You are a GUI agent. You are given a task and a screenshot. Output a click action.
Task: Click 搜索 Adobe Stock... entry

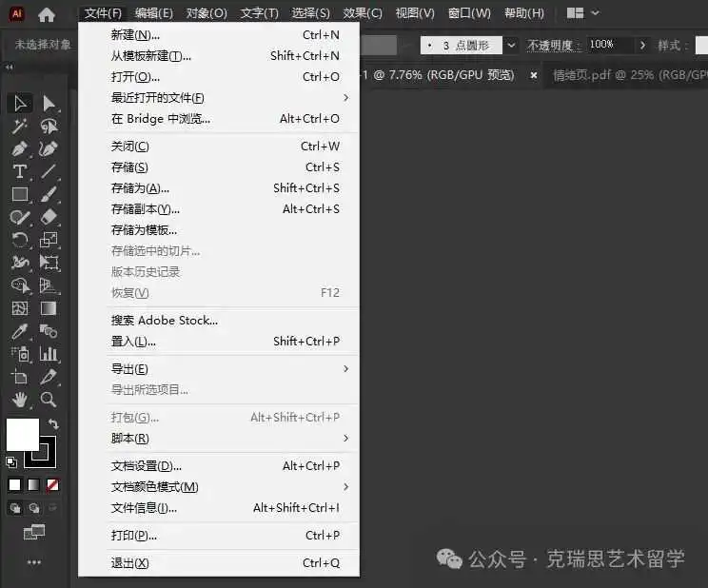point(165,321)
